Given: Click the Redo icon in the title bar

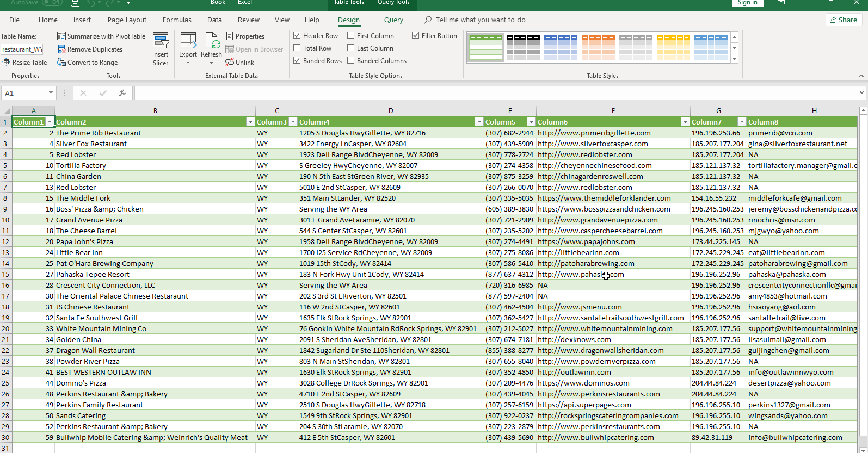Looking at the screenshot, I should (110, 3).
